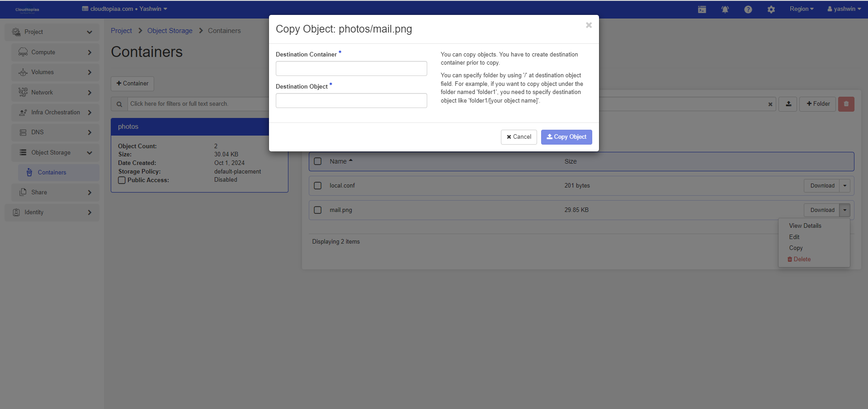Click the terminal console icon in header
The width and height of the screenshot is (868, 409).
coord(702,9)
